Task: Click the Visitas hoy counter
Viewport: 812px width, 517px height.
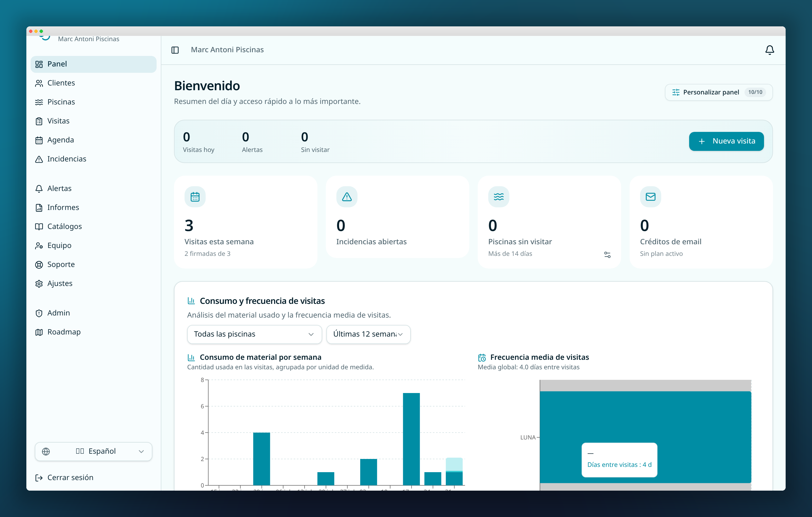Action: (x=198, y=142)
